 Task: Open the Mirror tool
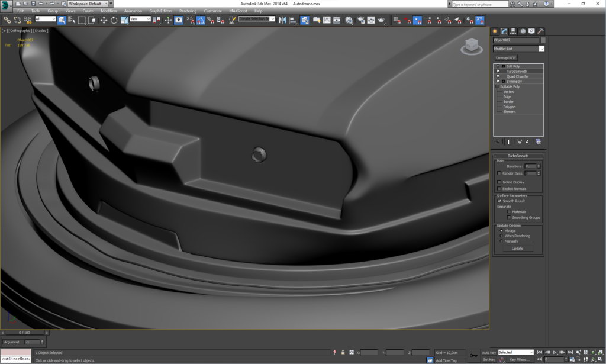pyautogui.click(x=283, y=20)
